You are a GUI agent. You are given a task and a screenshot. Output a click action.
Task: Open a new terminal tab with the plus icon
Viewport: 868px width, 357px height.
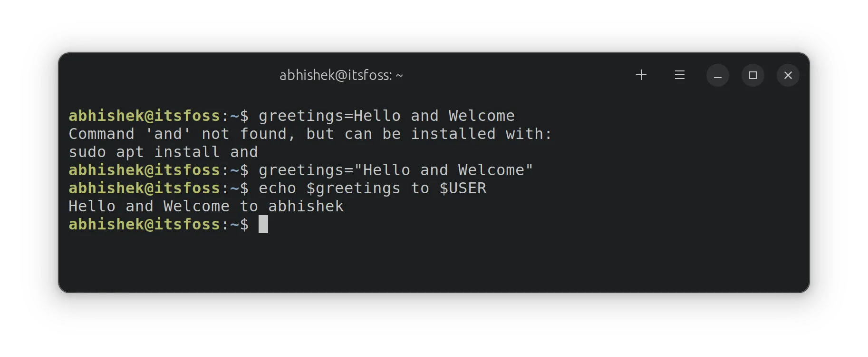pyautogui.click(x=641, y=75)
